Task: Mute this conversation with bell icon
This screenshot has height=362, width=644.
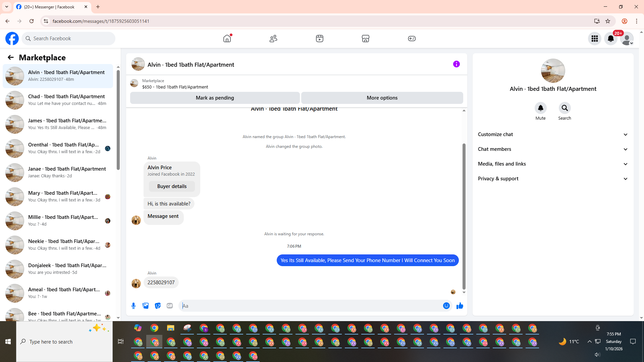Action: pos(540,108)
